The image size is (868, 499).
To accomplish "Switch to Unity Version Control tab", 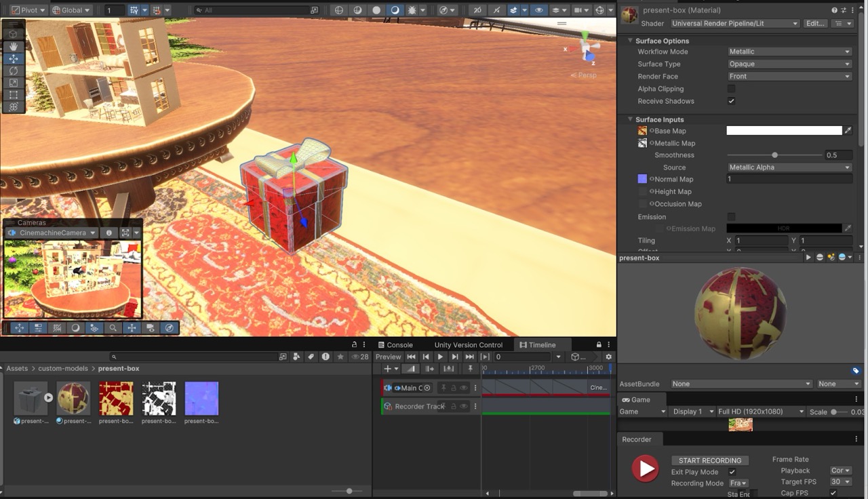I will coord(469,344).
